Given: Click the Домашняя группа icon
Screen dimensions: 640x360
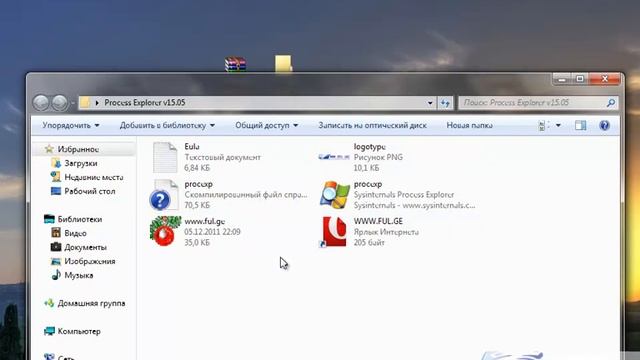Looking at the screenshot, I should (x=49, y=303).
